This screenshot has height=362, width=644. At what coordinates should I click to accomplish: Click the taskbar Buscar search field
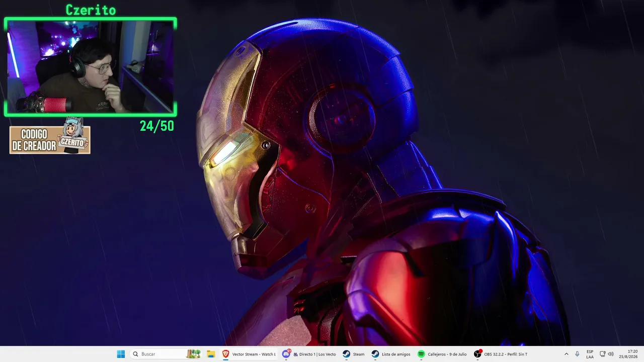pos(165,354)
